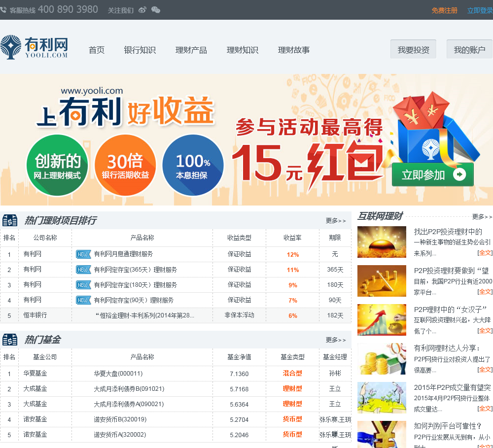This screenshot has height=448, width=493.
Task: Click the NEW badge beside 有利网定存宝(180天)
Action: click(83, 285)
